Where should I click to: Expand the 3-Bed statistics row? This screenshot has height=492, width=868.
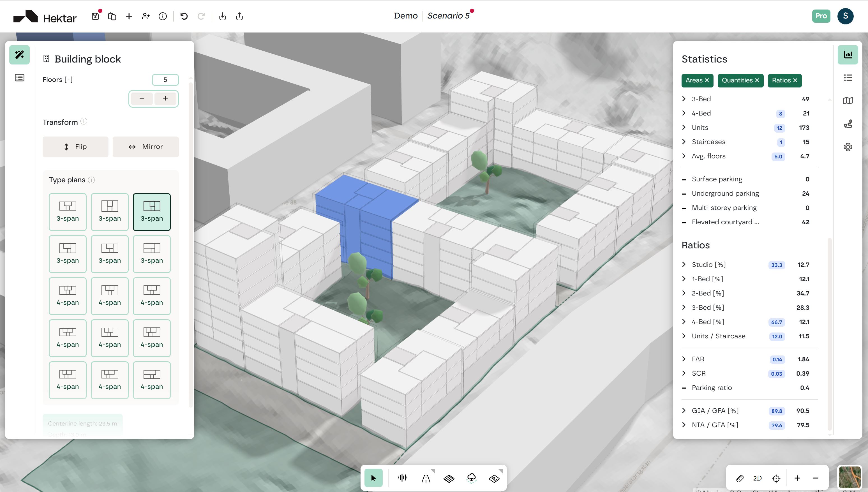coord(684,99)
